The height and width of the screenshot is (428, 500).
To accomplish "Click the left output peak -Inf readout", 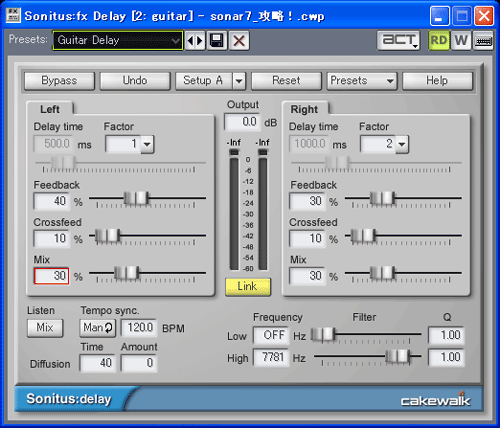I will tap(234, 143).
